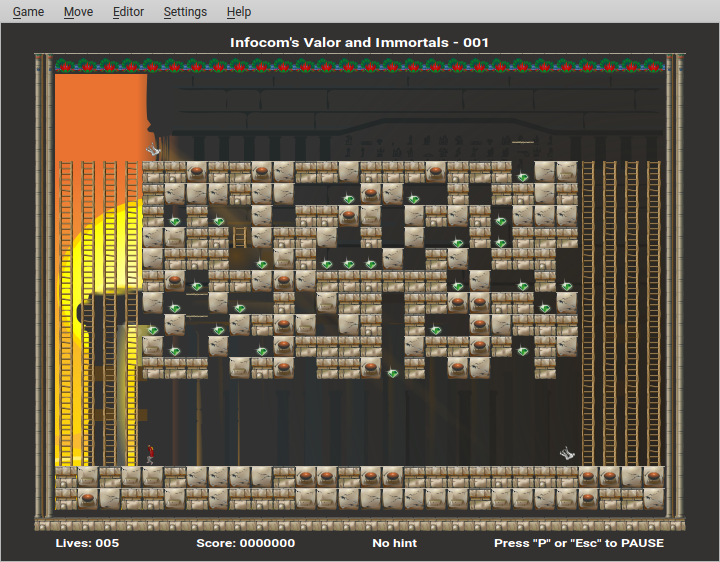
Task: Click the enemy at top-left above the bricks
Action: click(153, 151)
